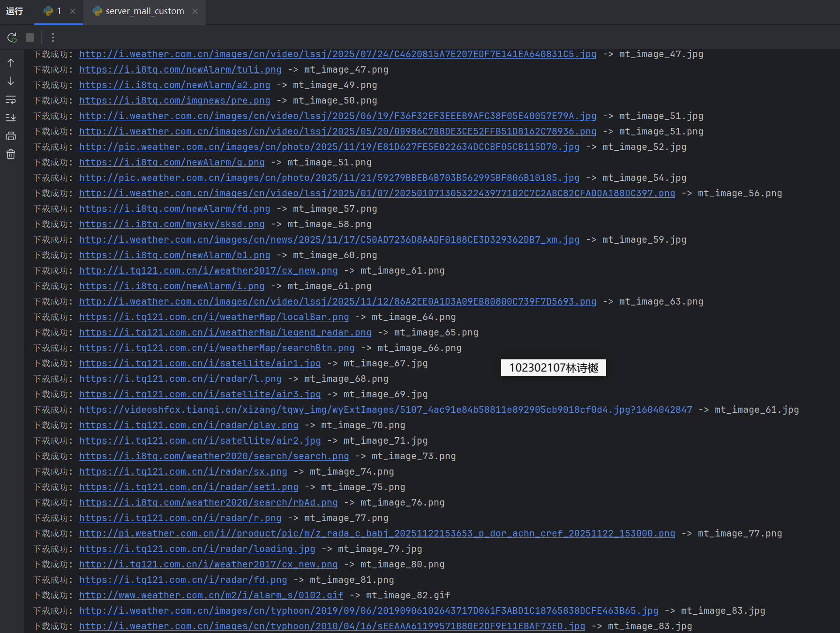Open the radar/loading.jpg link
Image resolution: width=840 pixels, height=633 pixels.
197,549
